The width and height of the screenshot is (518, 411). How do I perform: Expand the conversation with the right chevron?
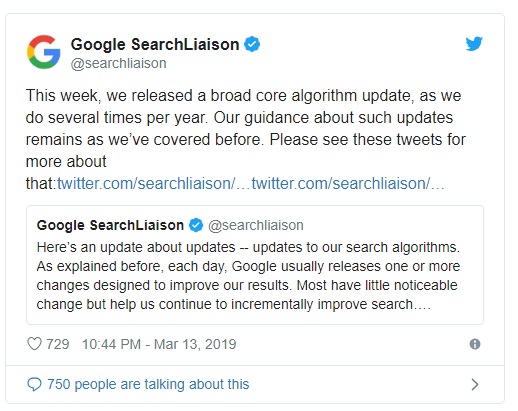pyautogui.click(x=475, y=384)
